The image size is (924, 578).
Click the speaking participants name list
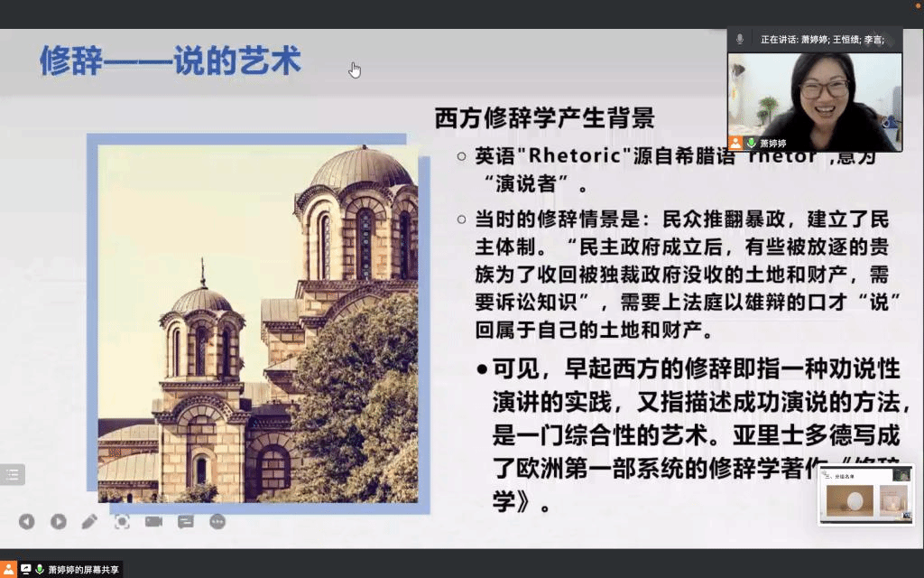pos(821,40)
